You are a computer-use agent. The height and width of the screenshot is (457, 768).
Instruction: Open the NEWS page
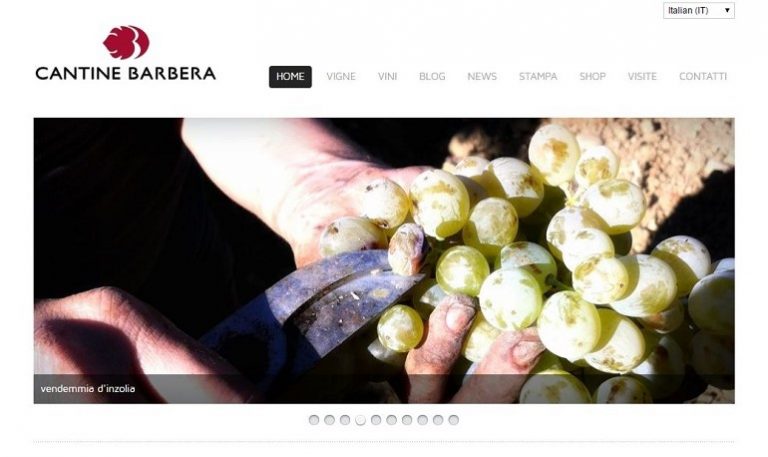482,76
